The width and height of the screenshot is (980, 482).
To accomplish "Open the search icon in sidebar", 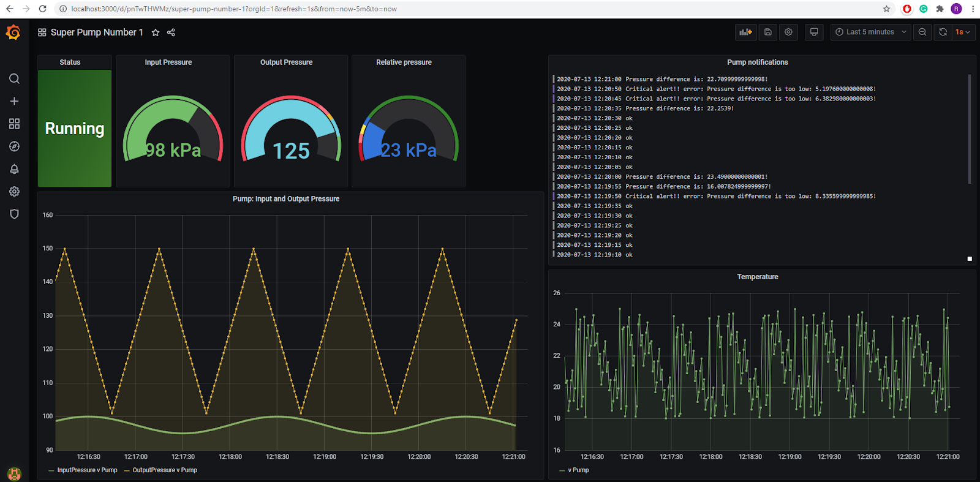I will click(x=14, y=78).
